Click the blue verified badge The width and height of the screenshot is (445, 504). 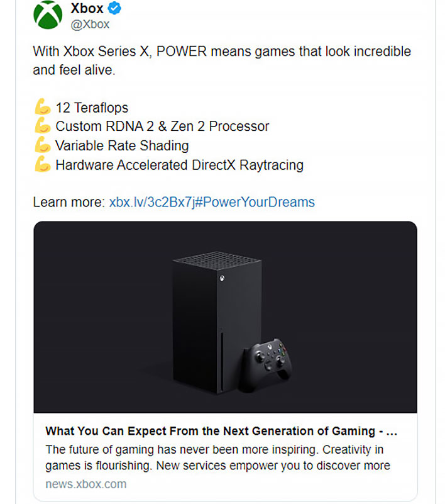click(x=114, y=8)
